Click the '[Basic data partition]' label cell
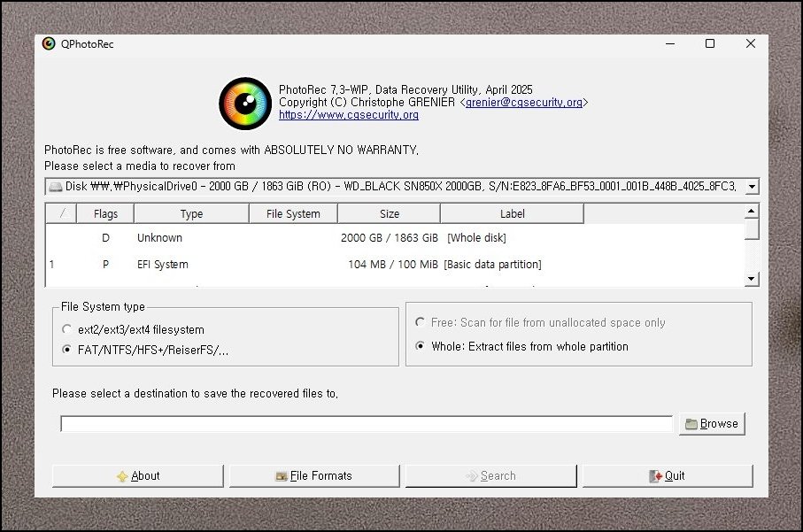This screenshot has width=803, height=532. coord(492,264)
